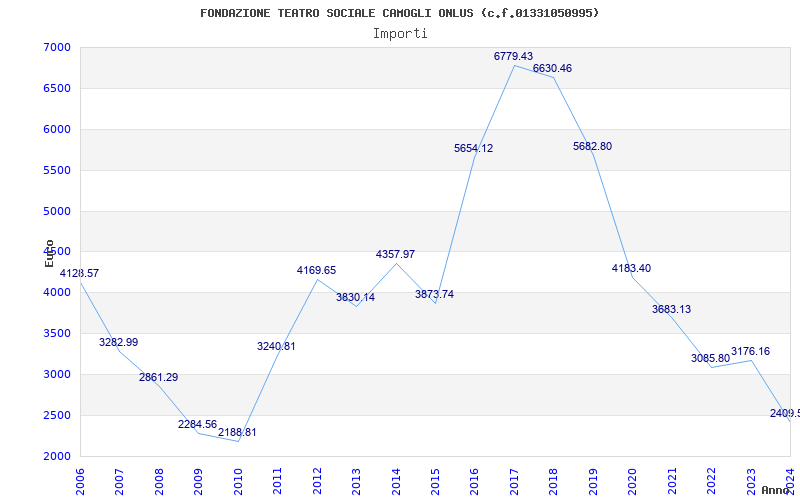Click the y-axis tick 2000
The width and height of the screenshot is (800, 500).
click(x=56, y=456)
